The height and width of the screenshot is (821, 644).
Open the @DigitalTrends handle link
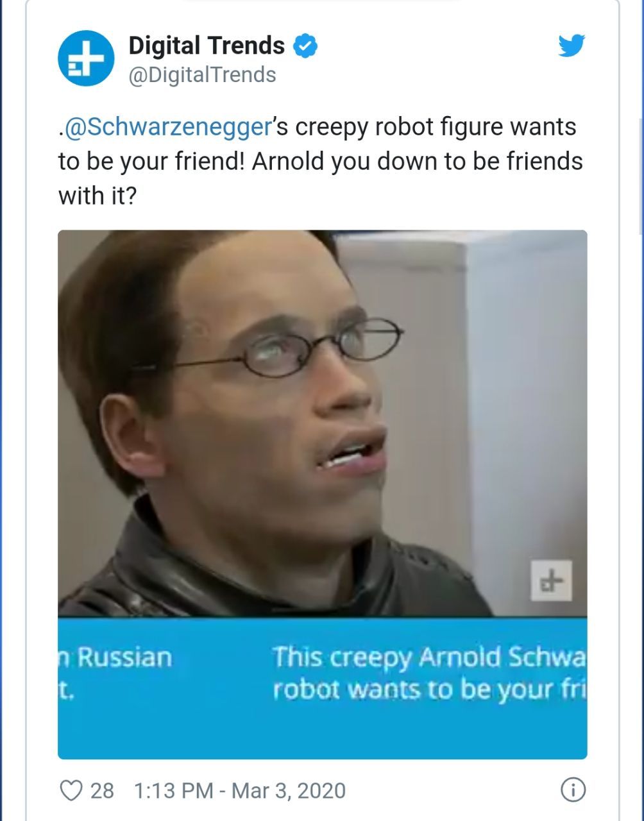click(203, 75)
